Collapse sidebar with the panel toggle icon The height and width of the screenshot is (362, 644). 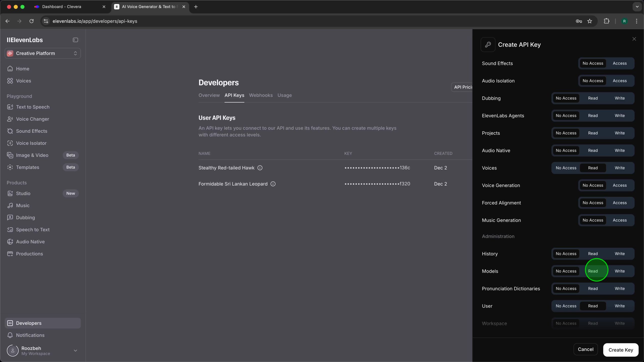pyautogui.click(x=75, y=40)
